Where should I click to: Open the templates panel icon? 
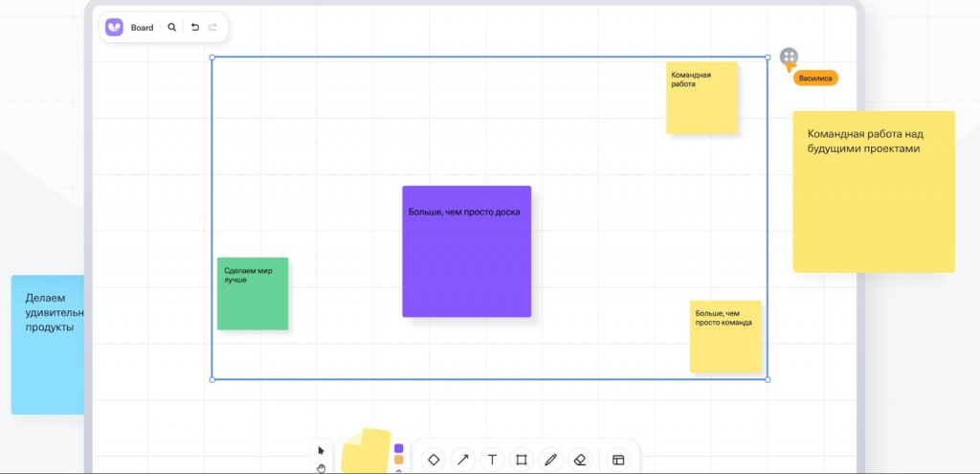tap(618, 460)
